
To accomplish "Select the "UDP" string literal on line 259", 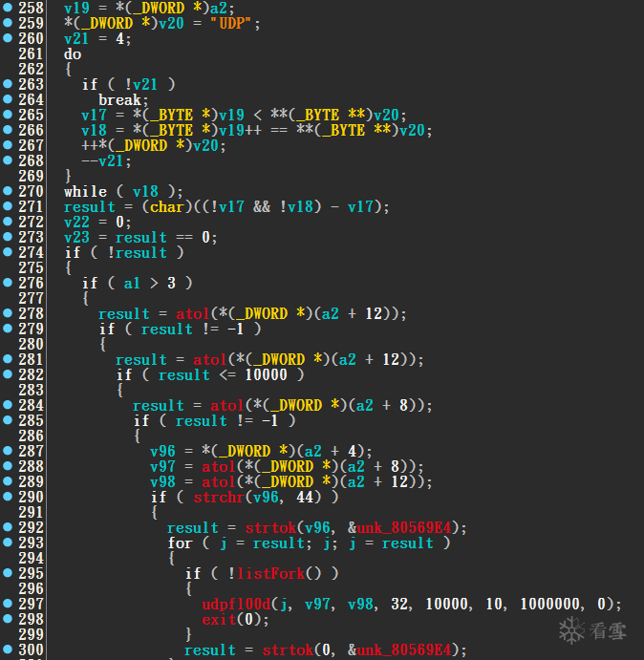I will pos(230,23).
